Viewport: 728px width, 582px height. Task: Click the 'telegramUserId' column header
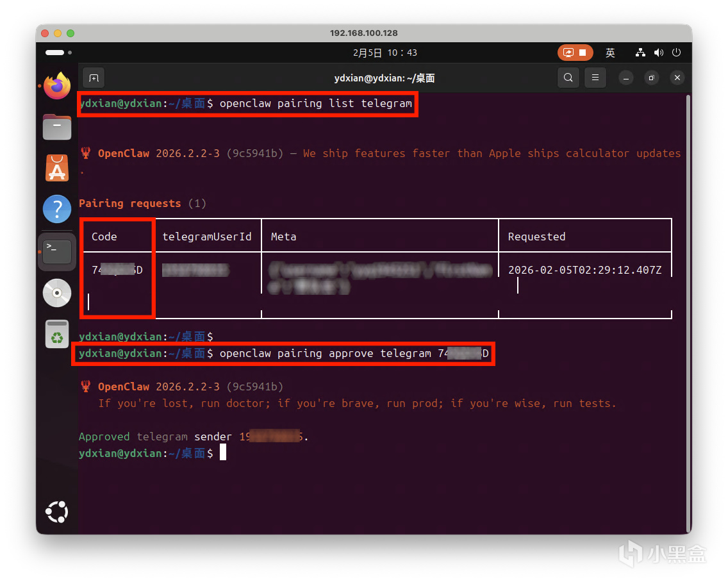click(x=207, y=237)
